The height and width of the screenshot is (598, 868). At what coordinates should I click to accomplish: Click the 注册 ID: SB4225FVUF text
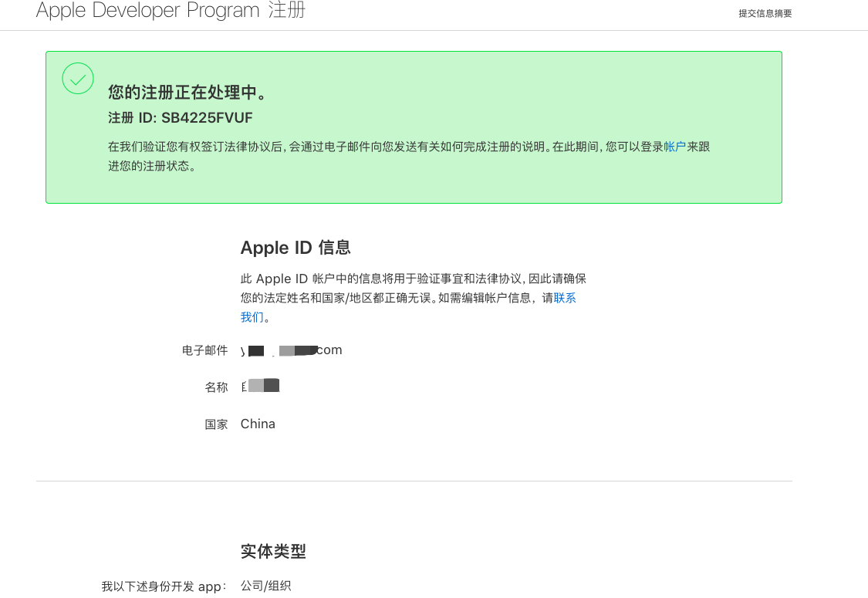click(x=181, y=118)
